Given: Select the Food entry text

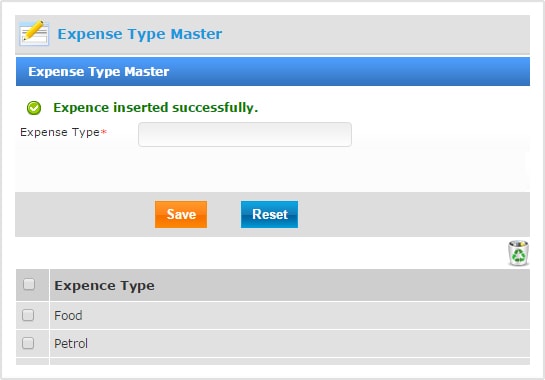Looking at the screenshot, I should pos(68,316).
